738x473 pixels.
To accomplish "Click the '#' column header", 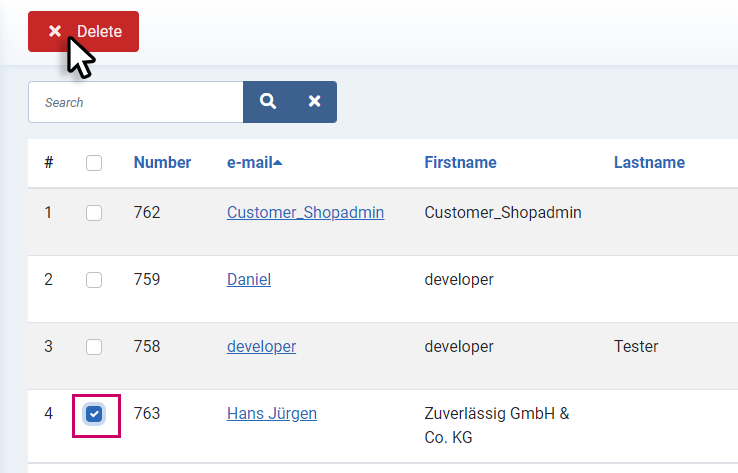I will (48, 163).
